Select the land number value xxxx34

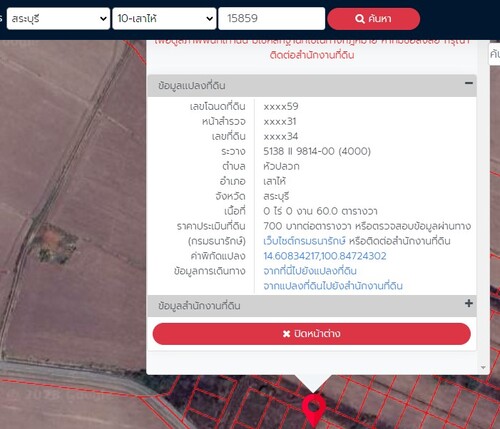(281, 136)
